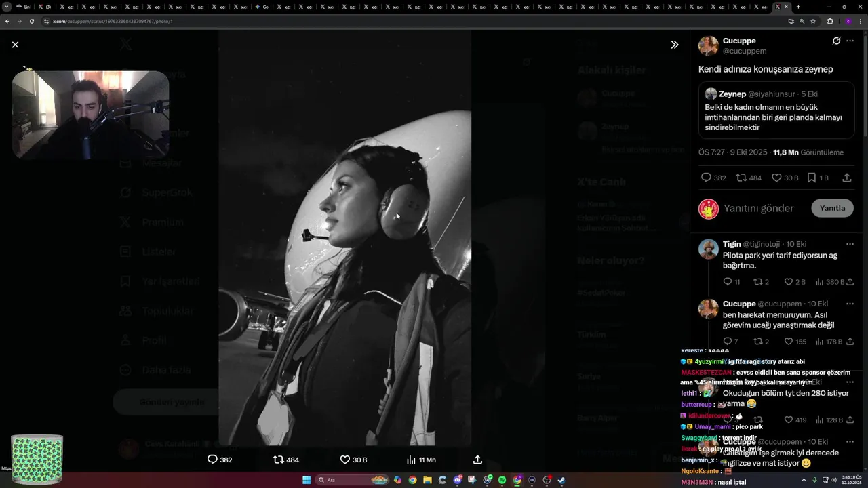Like via heart showing 30 B below photo
Viewport: 868px width, 488px height.
353,460
